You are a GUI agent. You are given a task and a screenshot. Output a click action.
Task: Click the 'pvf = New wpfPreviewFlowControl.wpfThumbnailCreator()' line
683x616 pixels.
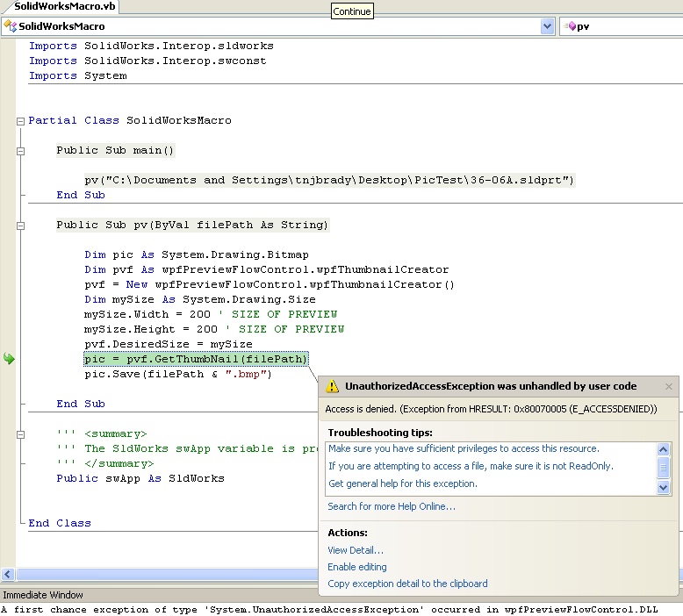click(270, 284)
